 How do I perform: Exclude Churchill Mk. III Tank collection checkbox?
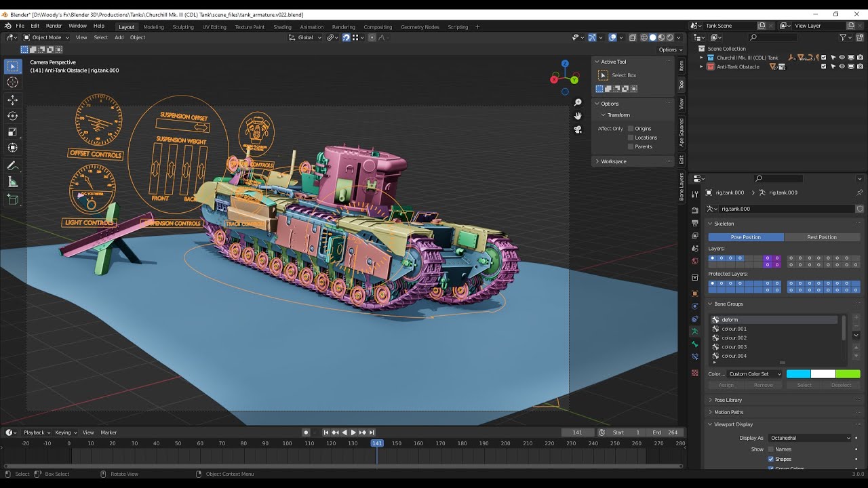(824, 58)
